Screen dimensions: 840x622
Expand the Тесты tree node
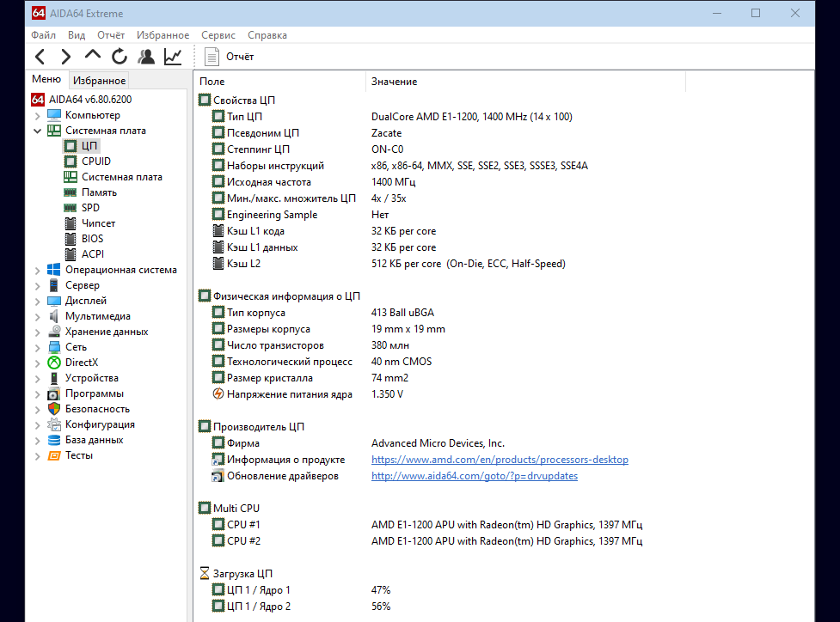(x=38, y=456)
